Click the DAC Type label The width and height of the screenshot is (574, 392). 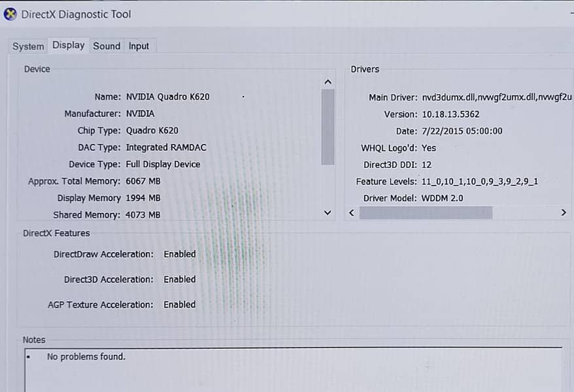(x=99, y=148)
